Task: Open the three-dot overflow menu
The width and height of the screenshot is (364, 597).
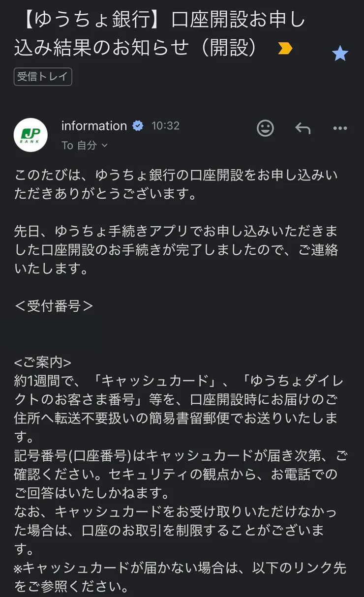Action: pos(339,128)
